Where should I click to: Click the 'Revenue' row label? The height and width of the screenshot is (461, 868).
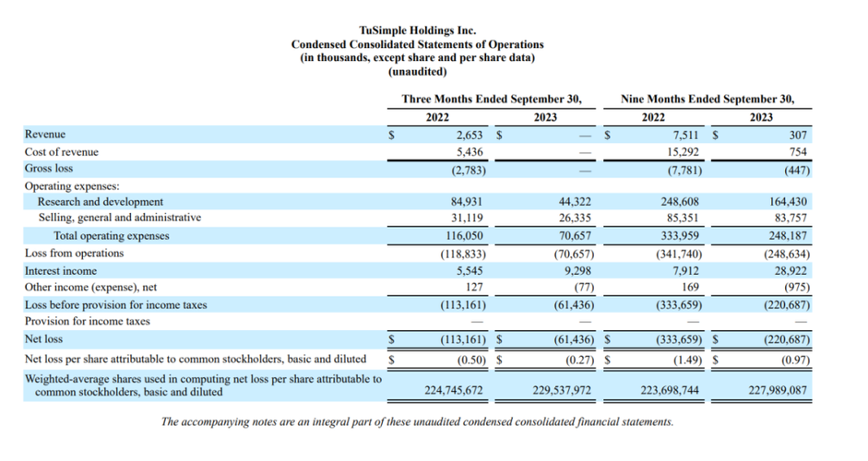[x=45, y=135]
